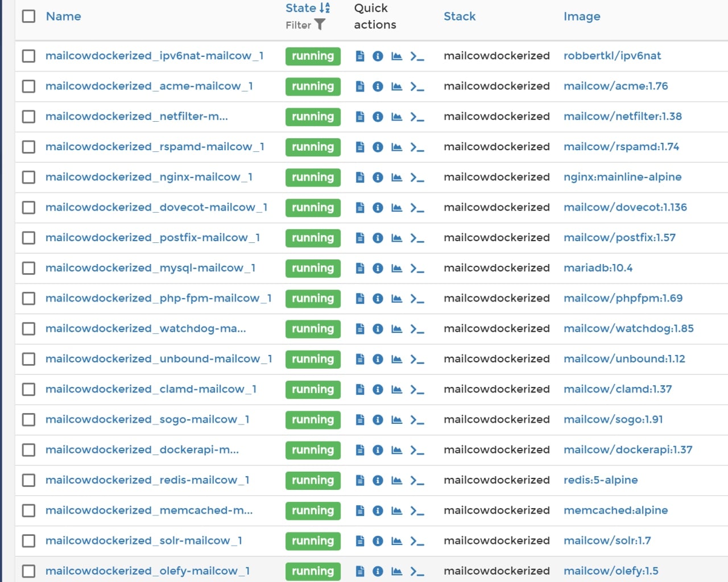Screen dimensions: 728x582
Task: Open the memcached:alpine image link
Action: pyautogui.click(x=616, y=510)
